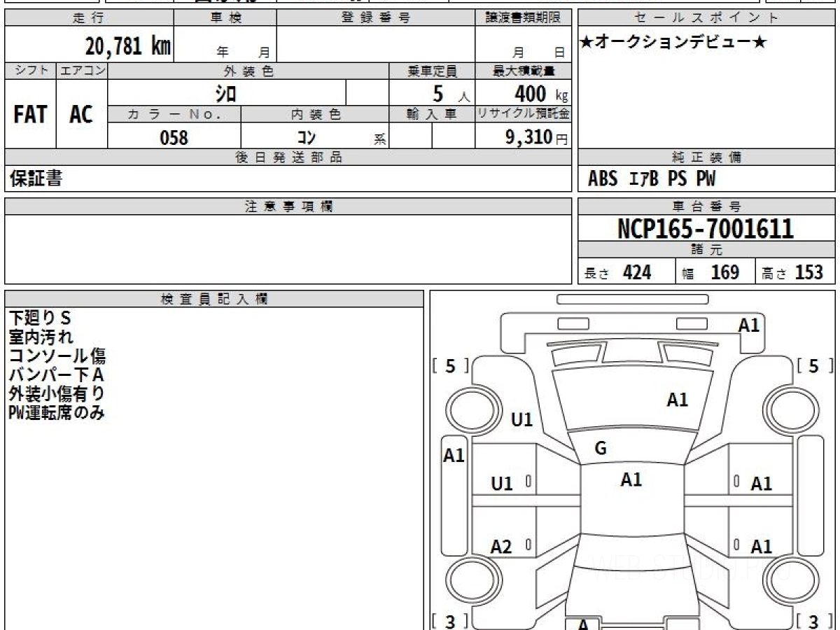Click the G mark on the windshield
The image size is (840, 630).
600,449
